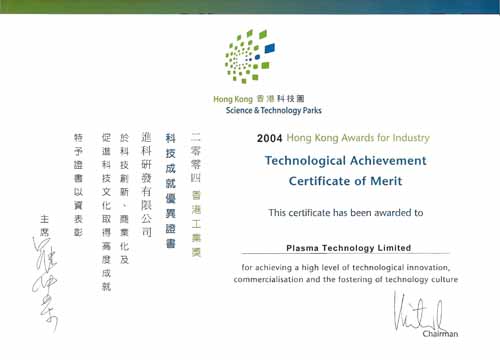Click 'Science & Technology Parks' text
Image resolution: width=500 pixels, height=360 pixels.
click(x=274, y=110)
